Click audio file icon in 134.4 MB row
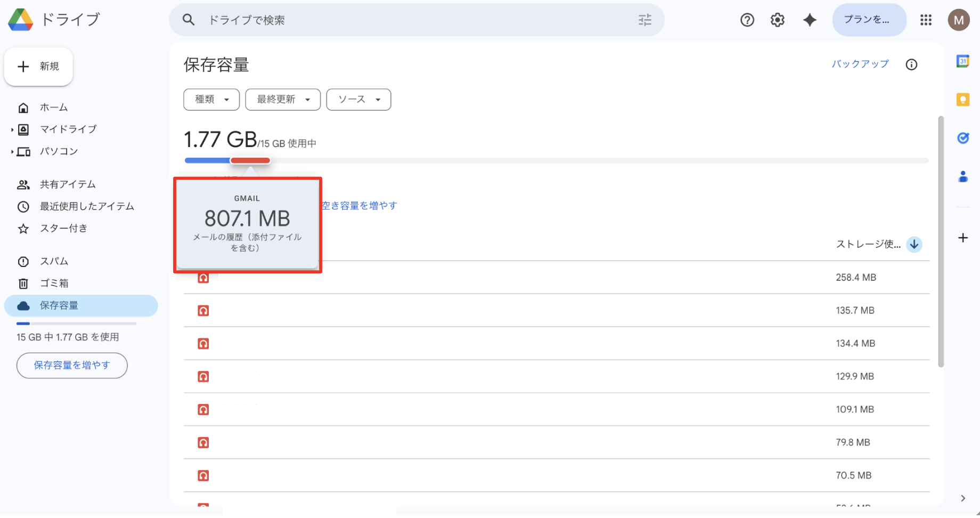The image size is (980, 518). [x=203, y=344]
